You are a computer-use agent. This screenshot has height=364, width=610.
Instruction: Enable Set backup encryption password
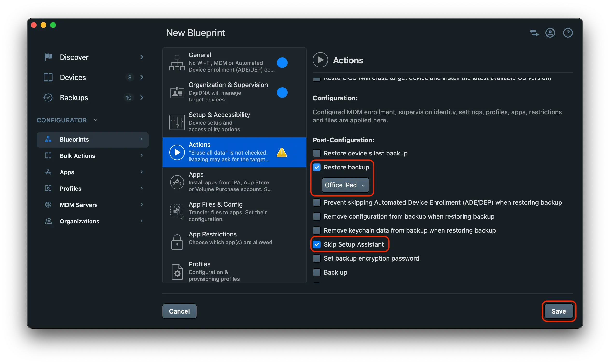pos(317,258)
